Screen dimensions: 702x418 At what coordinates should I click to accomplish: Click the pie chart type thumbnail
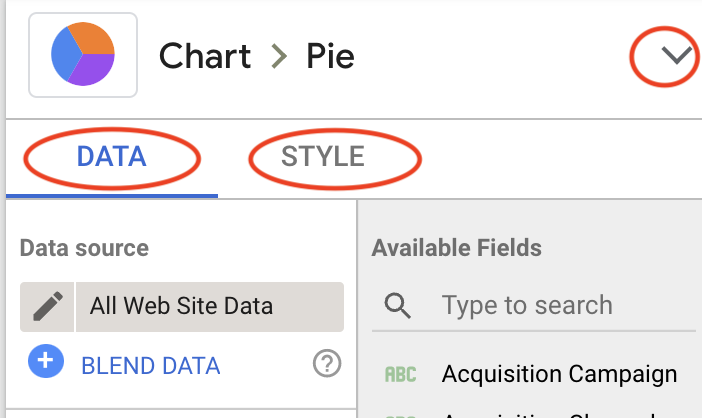[x=83, y=55]
